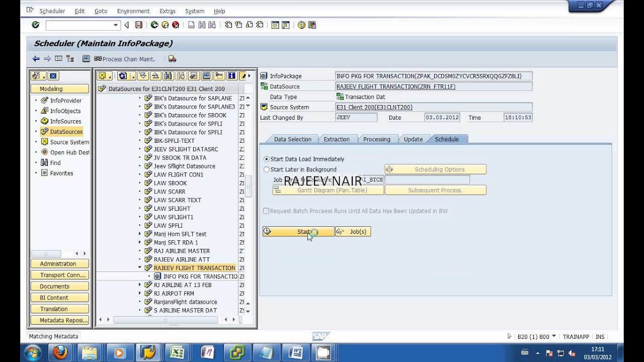Click the Start button

tap(298, 232)
